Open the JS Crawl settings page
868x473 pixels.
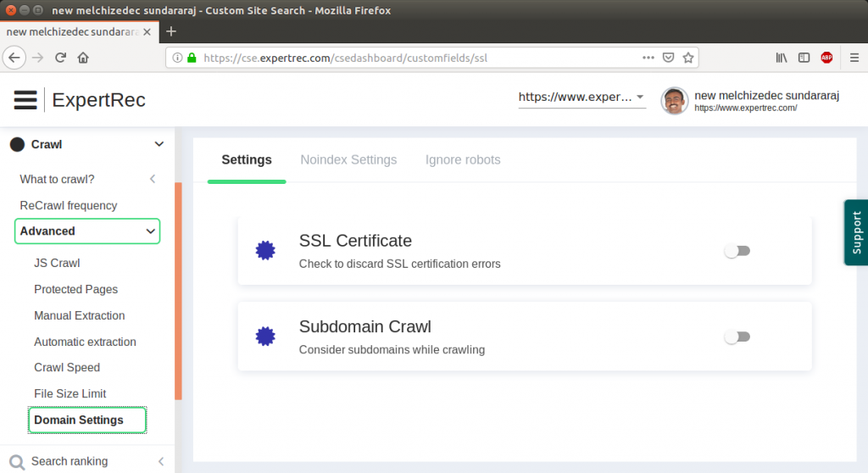57,263
